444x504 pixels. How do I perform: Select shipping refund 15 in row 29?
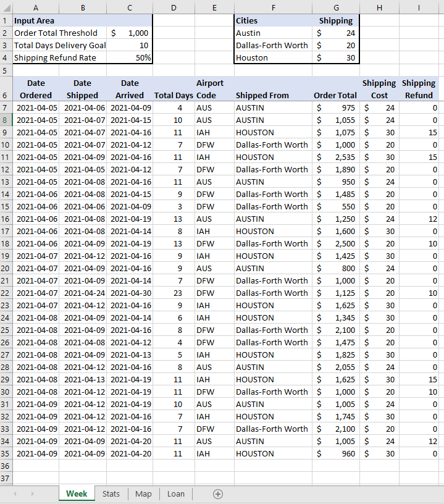pos(419,380)
